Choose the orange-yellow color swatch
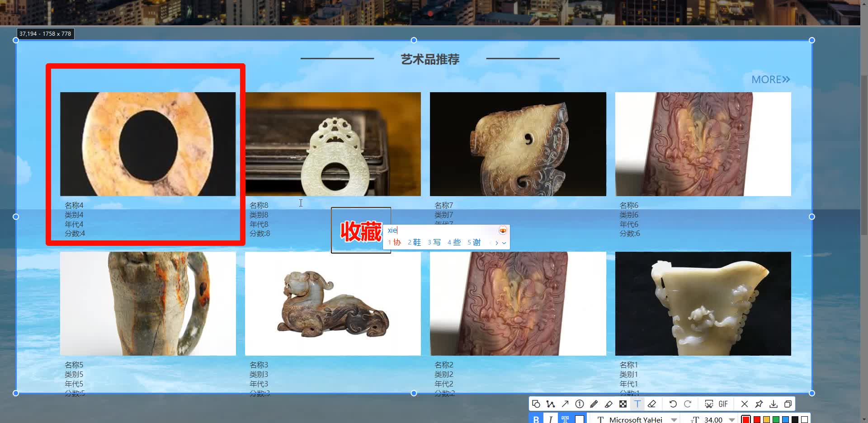Image resolution: width=868 pixels, height=423 pixels. tap(767, 420)
